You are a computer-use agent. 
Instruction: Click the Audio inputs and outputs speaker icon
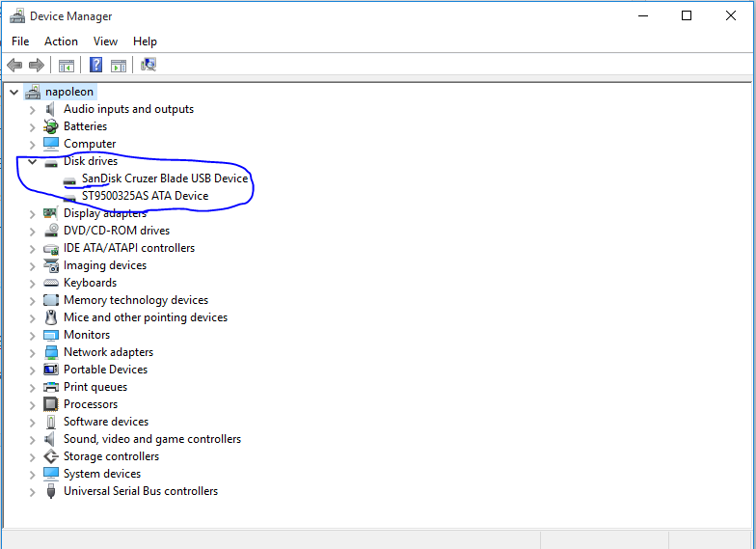pos(50,109)
